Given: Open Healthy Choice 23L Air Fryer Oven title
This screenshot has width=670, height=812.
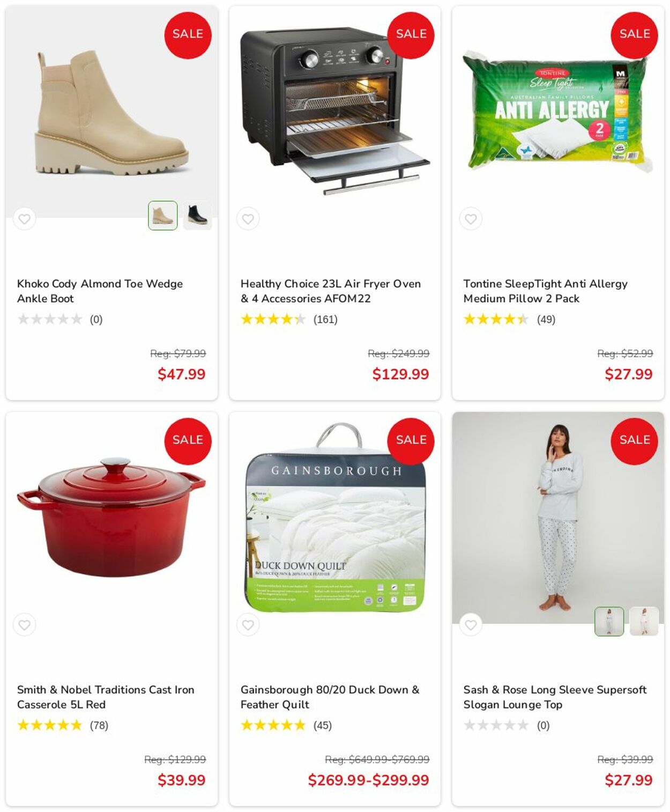Looking at the screenshot, I should tap(331, 291).
